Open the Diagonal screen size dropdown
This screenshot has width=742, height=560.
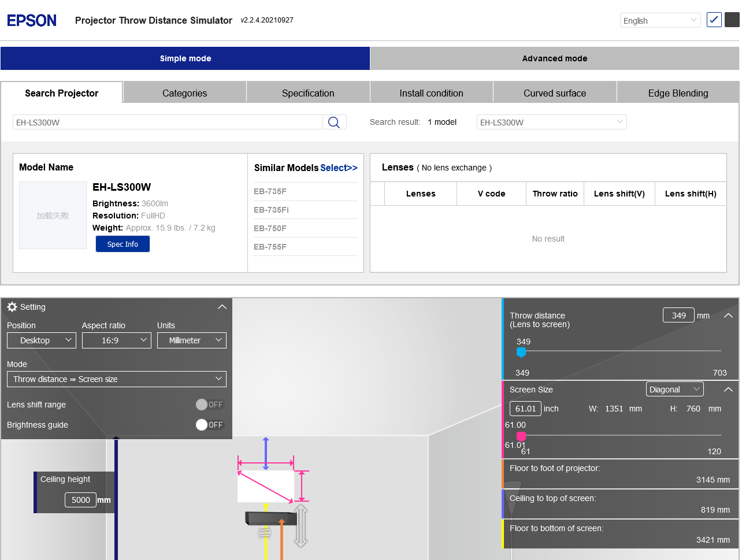pos(675,390)
